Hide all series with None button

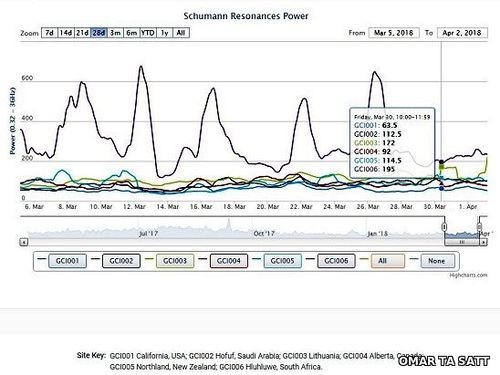pos(437,261)
